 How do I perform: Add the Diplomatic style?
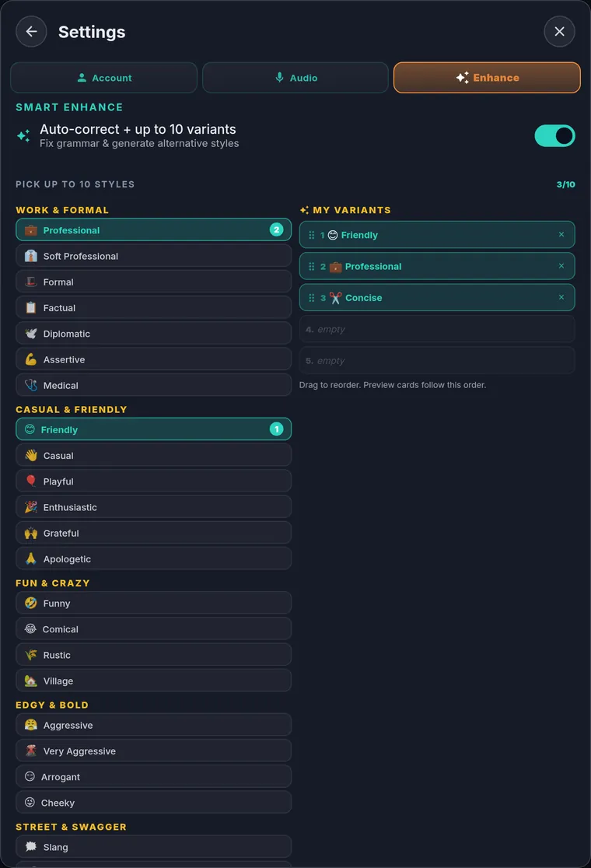point(153,333)
